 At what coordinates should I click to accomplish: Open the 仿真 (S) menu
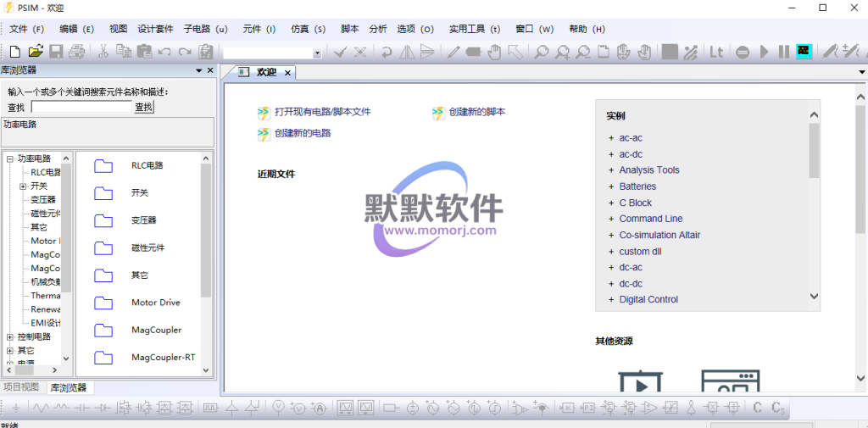309,30
